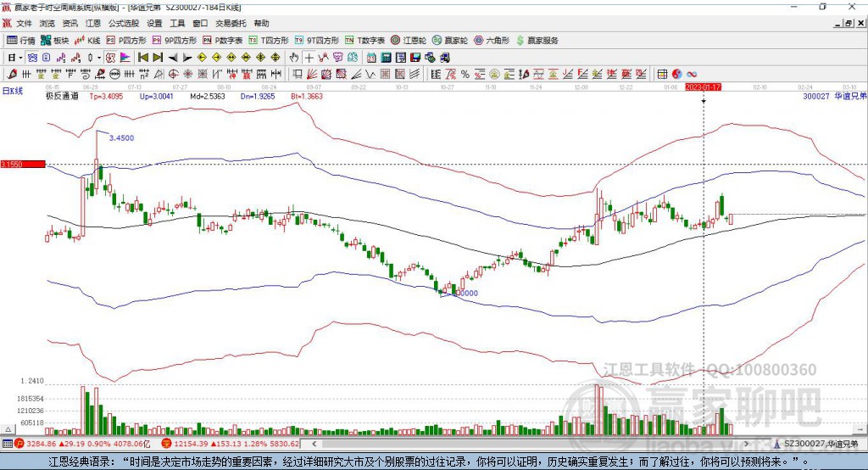868x470 pixels.
Task: Open the 交易委托 menu
Action: 231,23
